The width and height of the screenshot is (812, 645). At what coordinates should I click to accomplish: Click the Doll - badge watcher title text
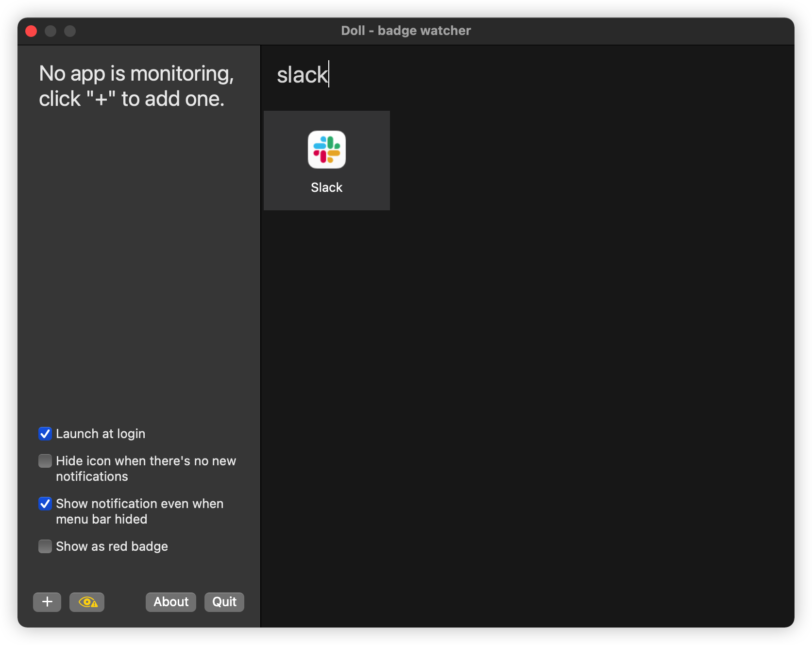point(406,31)
